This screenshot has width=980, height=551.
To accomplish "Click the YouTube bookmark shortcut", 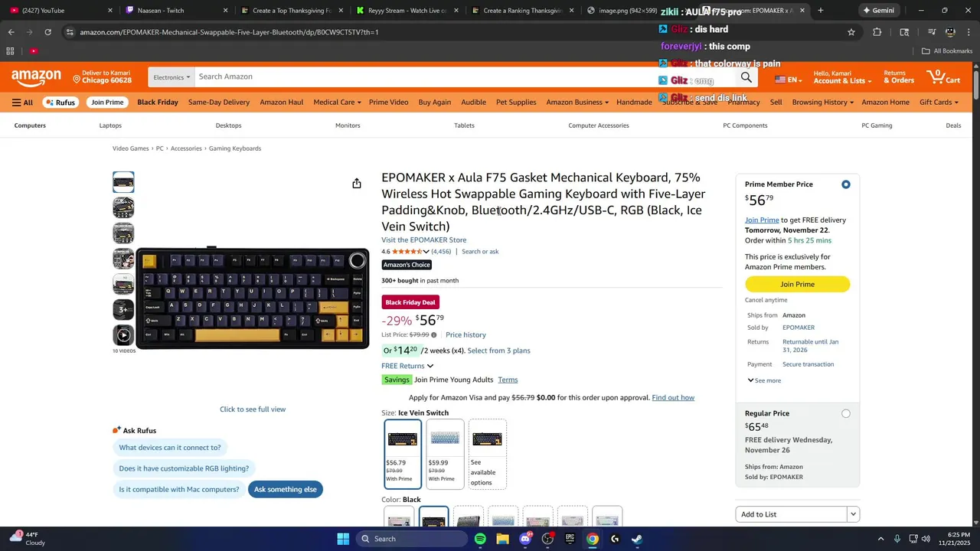I will (34, 51).
